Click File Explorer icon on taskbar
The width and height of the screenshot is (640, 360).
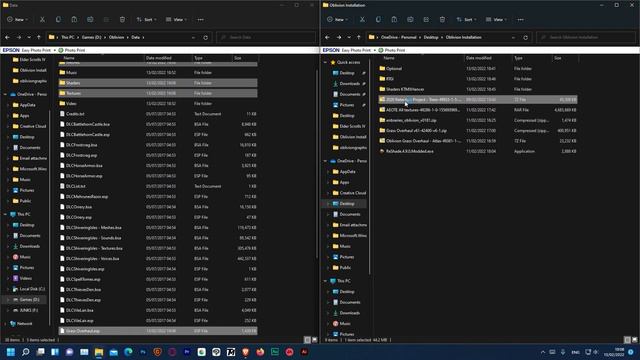click(x=99, y=352)
